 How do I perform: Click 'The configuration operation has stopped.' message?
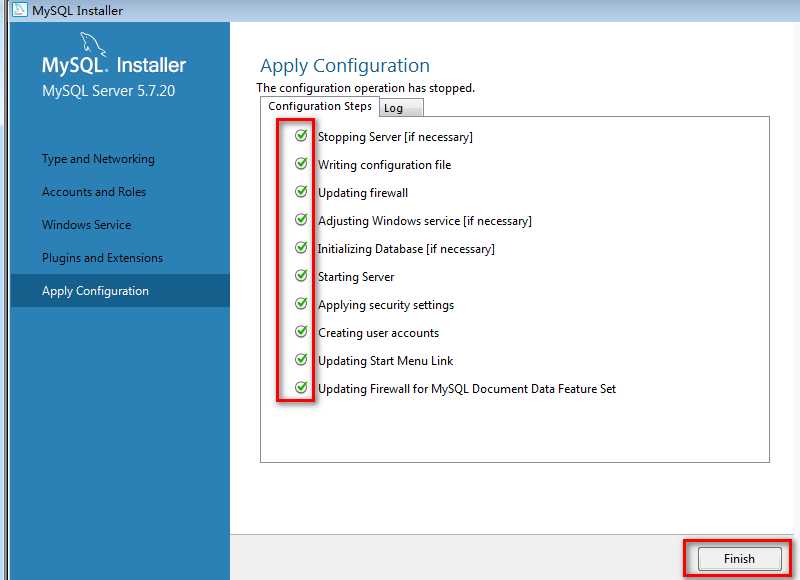(365, 88)
